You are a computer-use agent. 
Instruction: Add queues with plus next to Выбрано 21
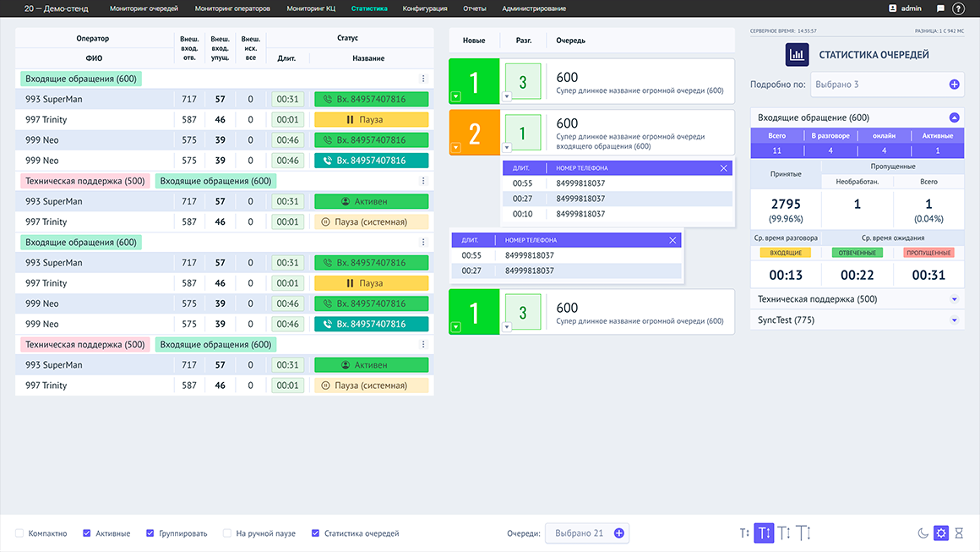(x=618, y=533)
